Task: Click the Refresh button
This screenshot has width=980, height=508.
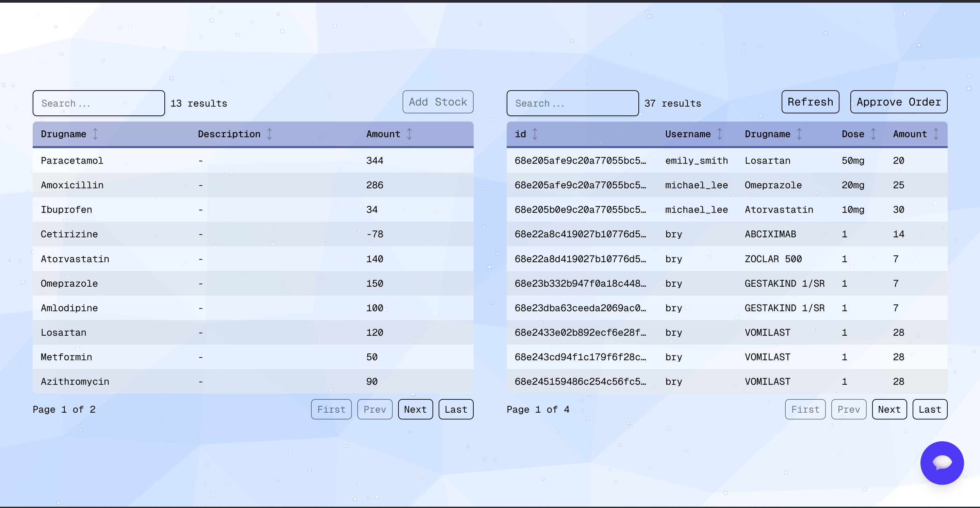Action: [x=810, y=102]
